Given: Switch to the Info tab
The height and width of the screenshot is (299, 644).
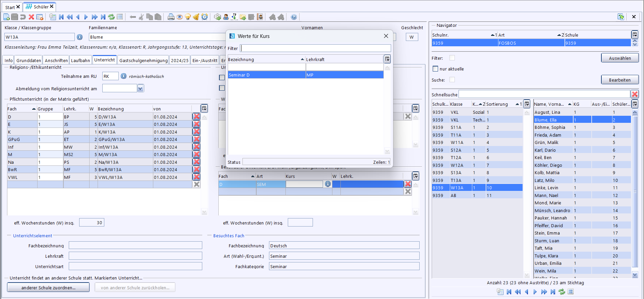Looking at the screenshot, I should tap(8, 60).
